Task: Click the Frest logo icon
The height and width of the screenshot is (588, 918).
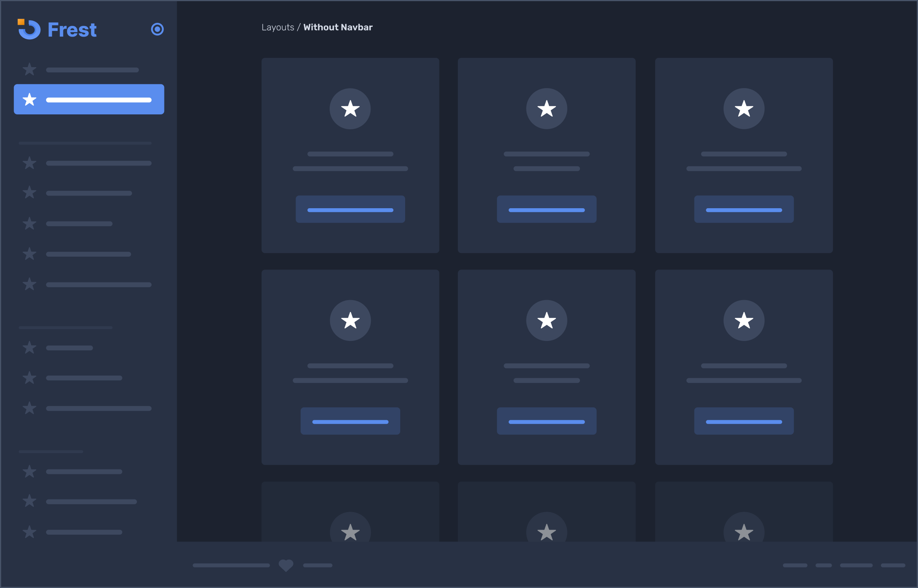Action: (x=29, y=29)
